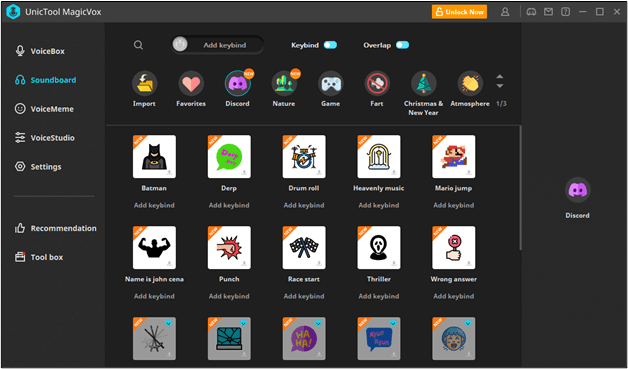Image resolution: width=628 pixels, height=369 pixels.
Task: Click the Discord icon in right panel
Action: pyautogui.click(x=578, y=190)
